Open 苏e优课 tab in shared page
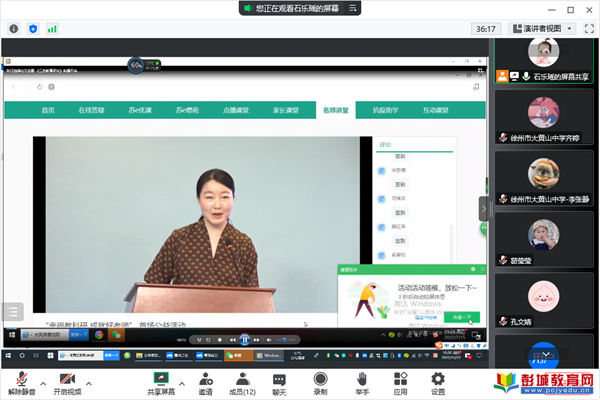The image size is (600, 400). pos(140,110)
